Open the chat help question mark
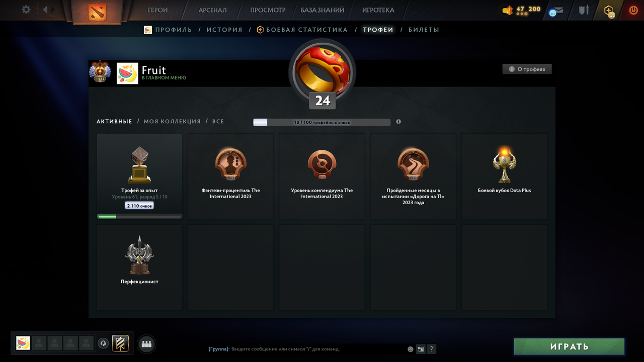 tap(431, 349)
